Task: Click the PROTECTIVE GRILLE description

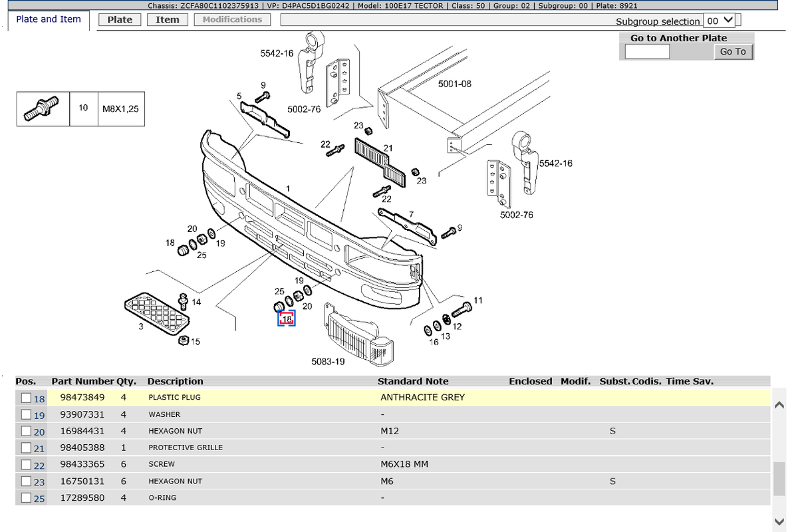Action: pos(186,448)
